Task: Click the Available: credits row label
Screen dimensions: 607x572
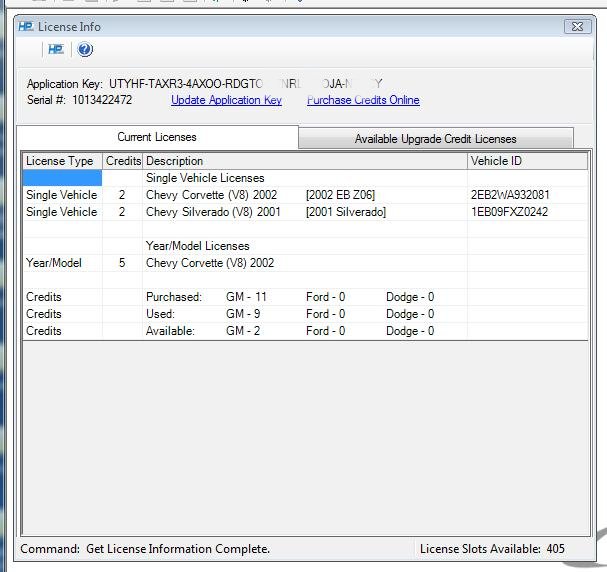Action: click(x=170, y=331)
